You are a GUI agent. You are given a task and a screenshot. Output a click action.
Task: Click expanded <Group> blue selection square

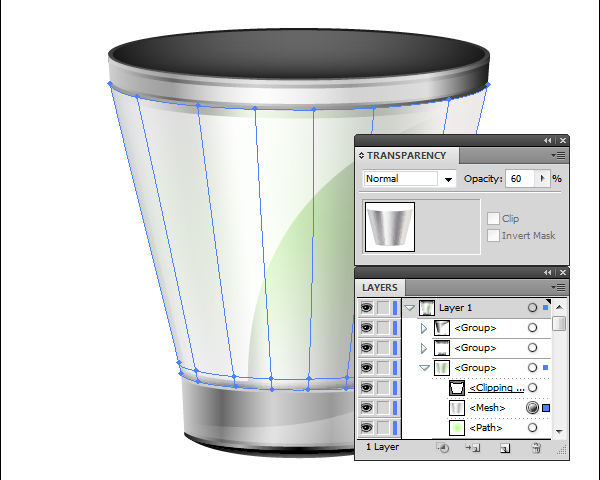tap(546, 367)
